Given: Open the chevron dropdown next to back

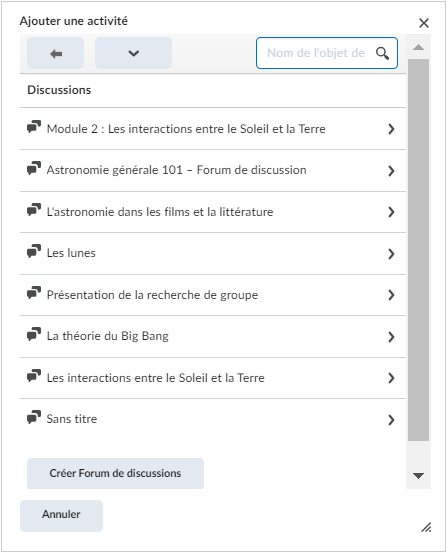Looking at the screenshot, I should pyautogui.click(x=133, y=53).
